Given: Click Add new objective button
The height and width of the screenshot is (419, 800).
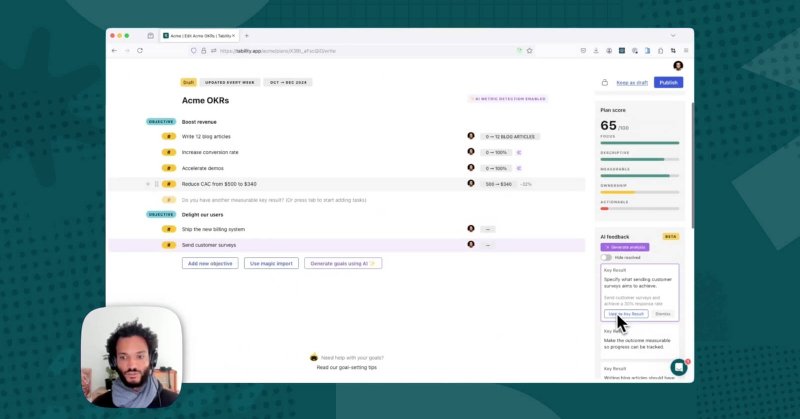Looking at the screenshot, I should point(210,263).
